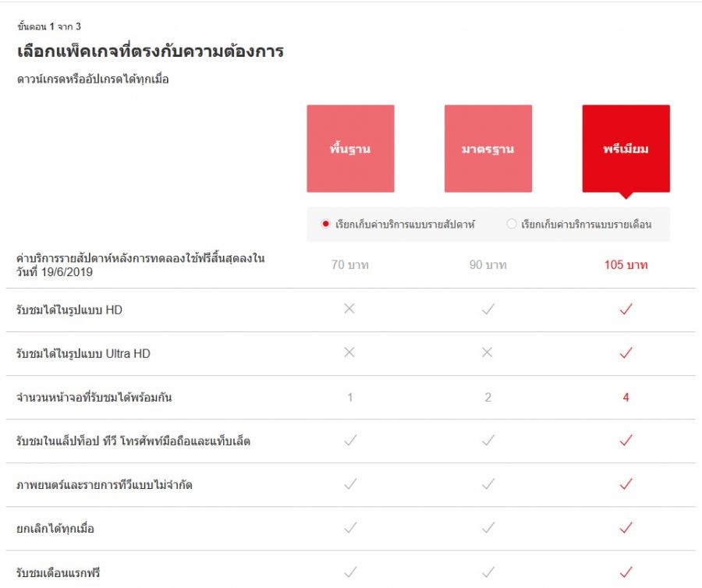
Task: Click Basic plan HD cross icon
Action: 349,309
